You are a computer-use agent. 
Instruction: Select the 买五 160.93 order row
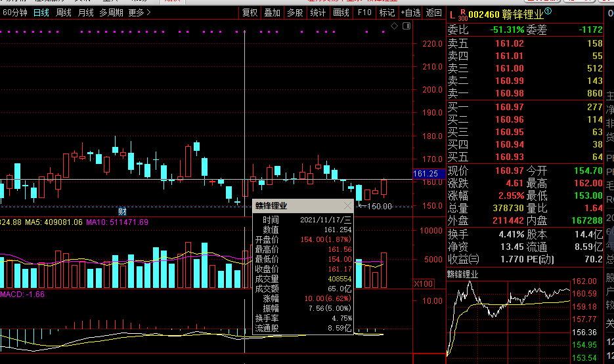click(x=525, y=157)
